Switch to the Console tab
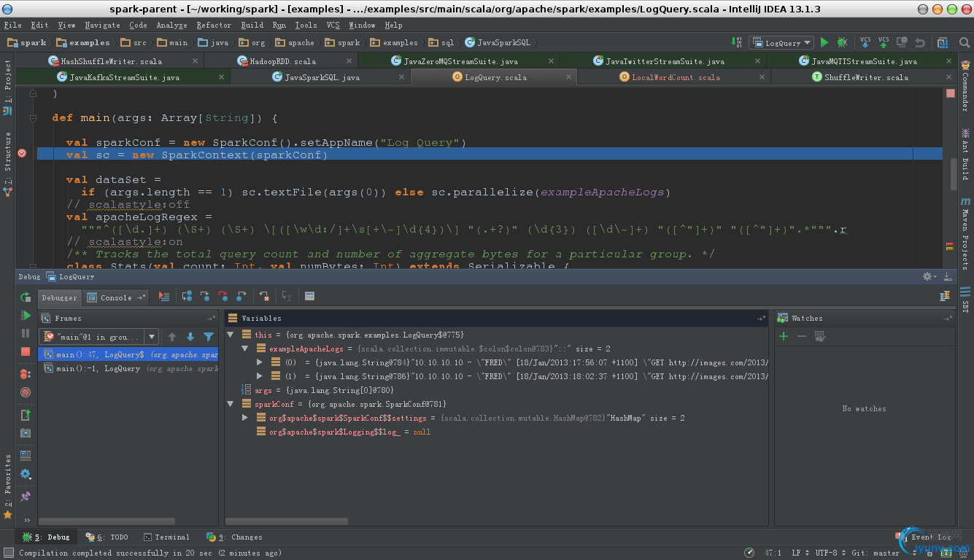 pyautogui.click(x=116, y=297)
